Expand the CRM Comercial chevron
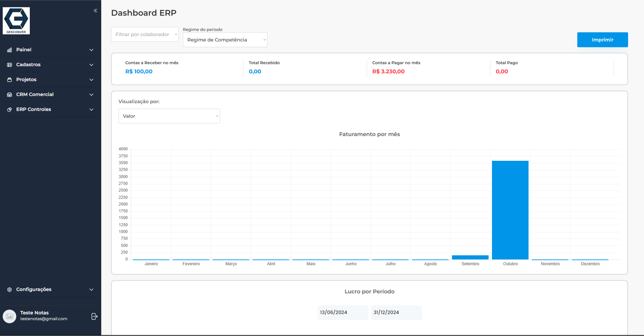 coord(91,95)
